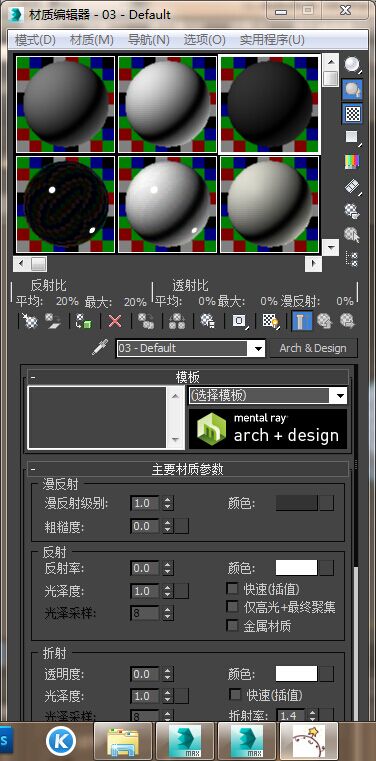
Task: Click map button next to 粗糙度 spinner
Action: pyautogui.click(x=182, y=526)
